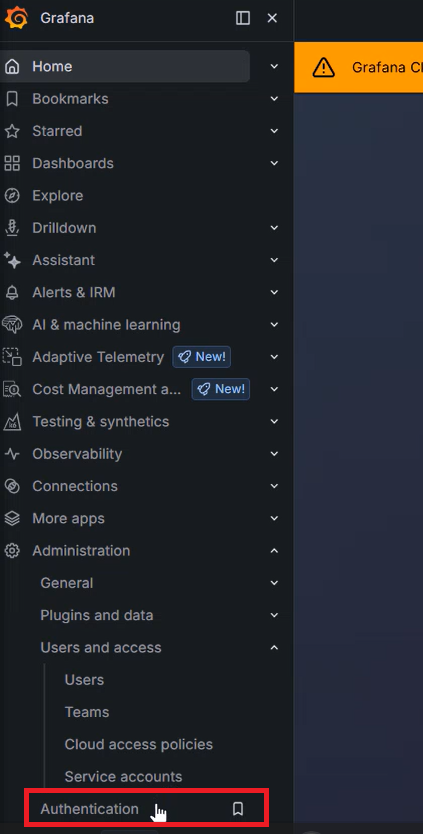Click the Bookmarks icon
This screenshot has height=834, width=423.
(x=12, y=99)
